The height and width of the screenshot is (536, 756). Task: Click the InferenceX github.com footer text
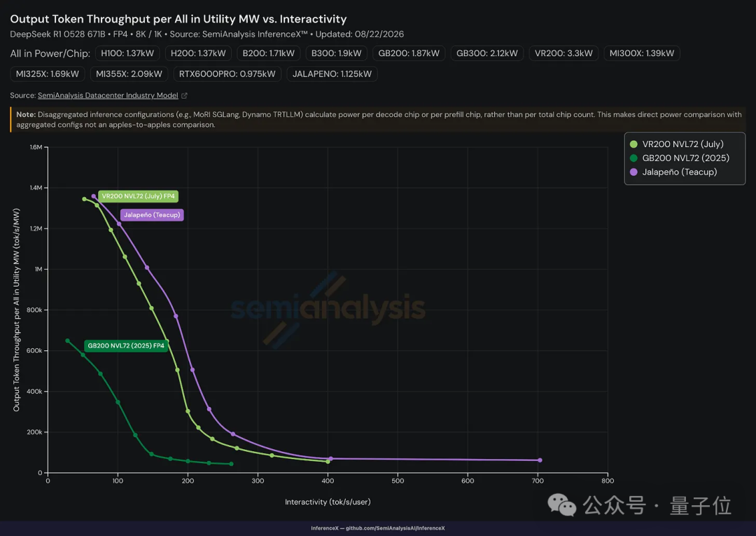pos(378,528)
